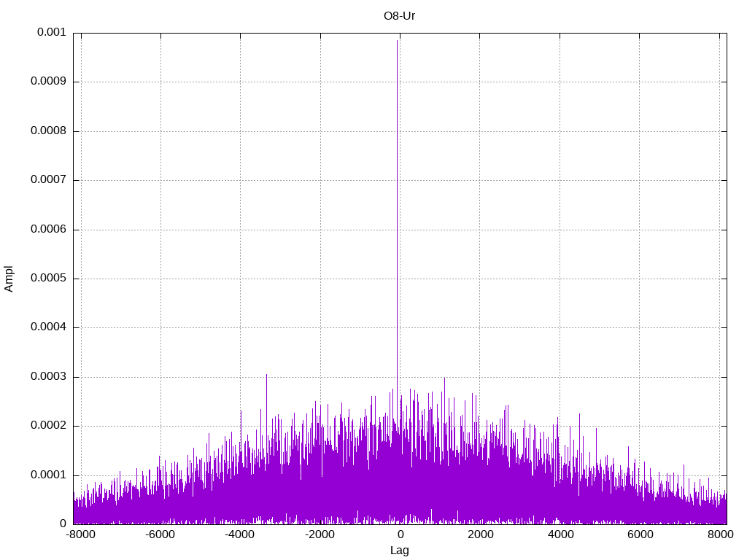The height and width of the screenshot is (560, 747).
Task: Click the 2000 x-axis tick label
Action: pyautogui.click(x=480, y=535)
